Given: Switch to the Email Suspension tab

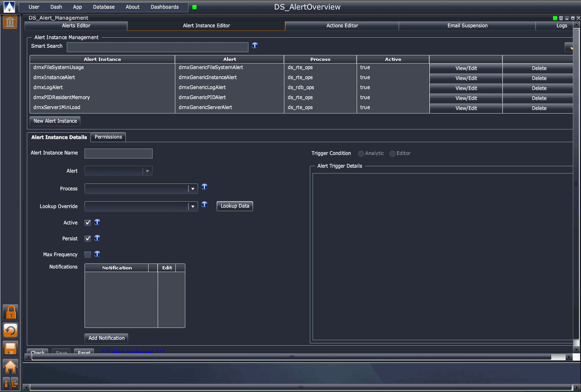Looking at the screenshot, I should click(x=467, y=26).
